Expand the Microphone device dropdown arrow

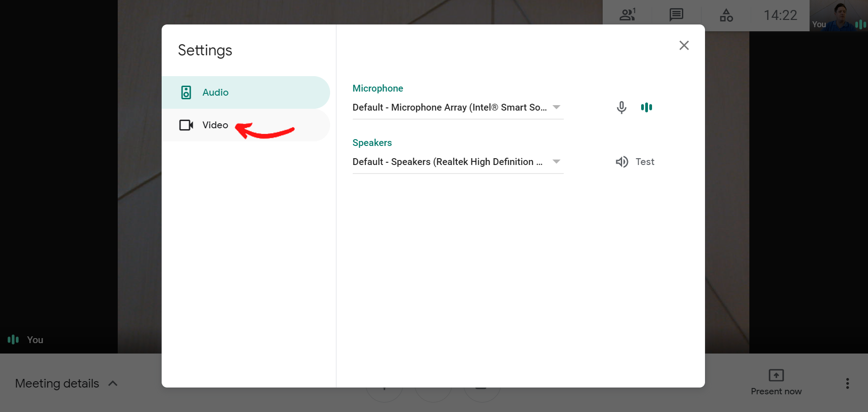pos(556,107)
